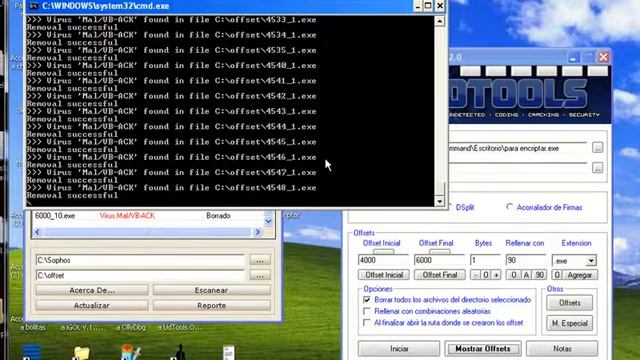Viewport: 640px width, 360px height.
Task: Click the 0 button between minus and plus
Action: (x=486, y=275)
